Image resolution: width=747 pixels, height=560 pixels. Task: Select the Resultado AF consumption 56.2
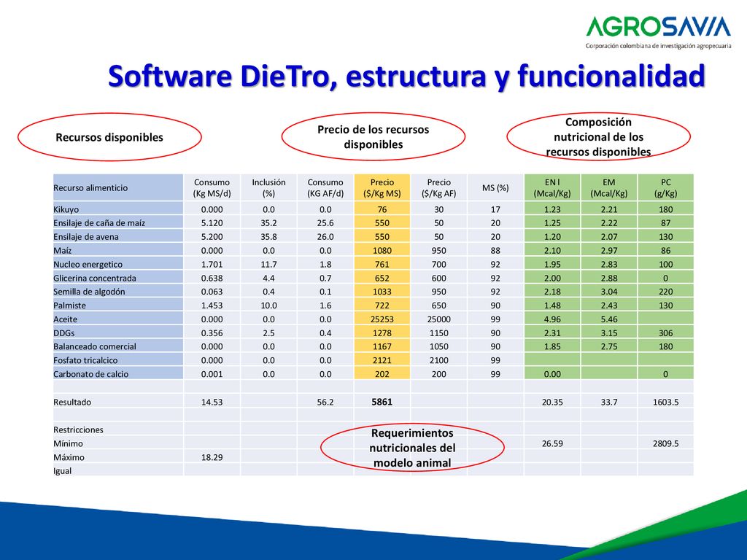[x=325, y=402]
